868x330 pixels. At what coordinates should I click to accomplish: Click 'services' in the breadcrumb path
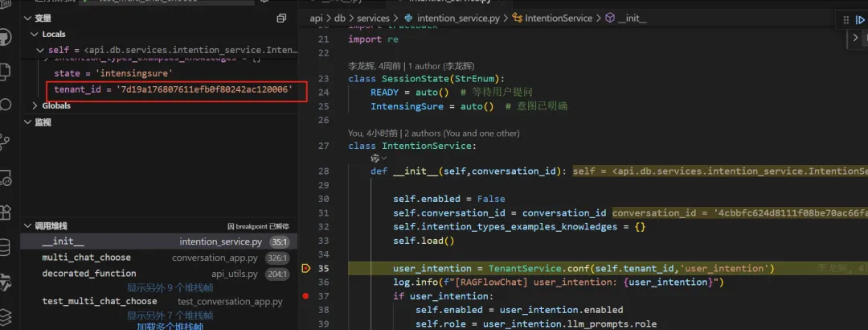373,19
